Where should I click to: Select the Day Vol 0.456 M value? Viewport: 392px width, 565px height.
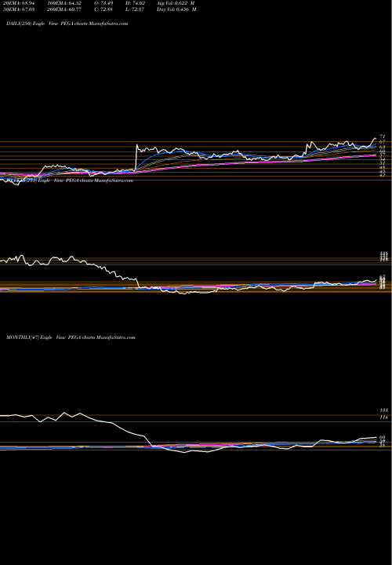[176, 9]
